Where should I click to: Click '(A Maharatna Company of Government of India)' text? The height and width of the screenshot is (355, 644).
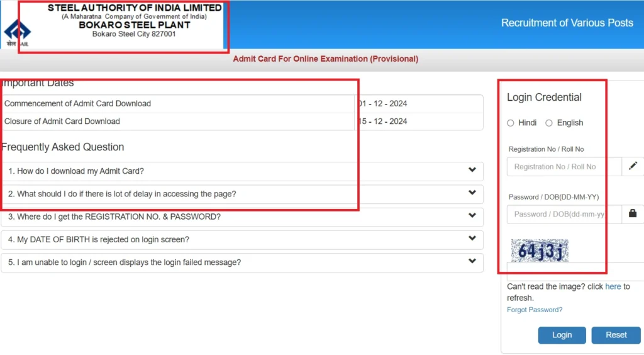tap(135, 16)
